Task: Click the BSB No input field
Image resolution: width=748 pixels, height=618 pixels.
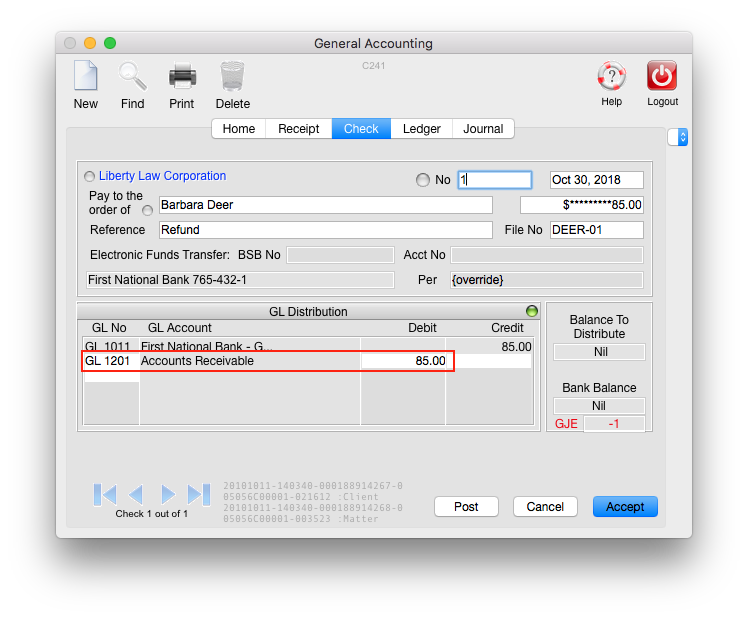Action: tap(341, 255)
